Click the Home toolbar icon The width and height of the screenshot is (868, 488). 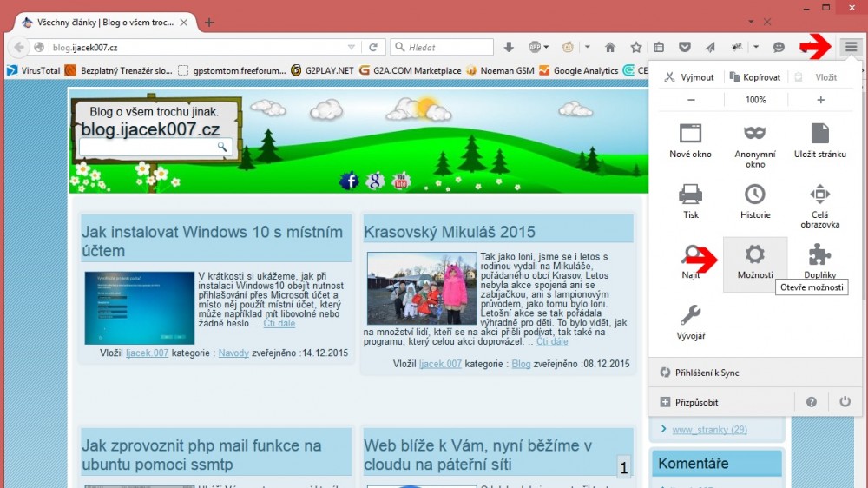pos(610,47)
